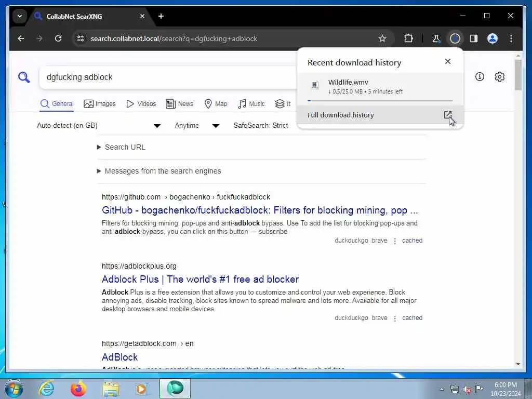Screen dimensions: 532x399
Task: Click the network tray icon
Action: click(454, 389)
